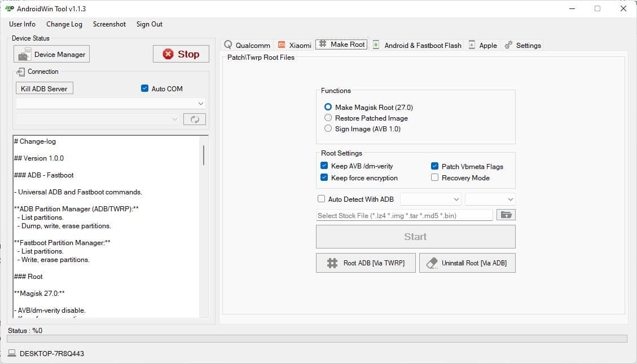637x364 pixels.
Task: Open the rightmost Auto Detect dropdown
Action: coord(490,198)
